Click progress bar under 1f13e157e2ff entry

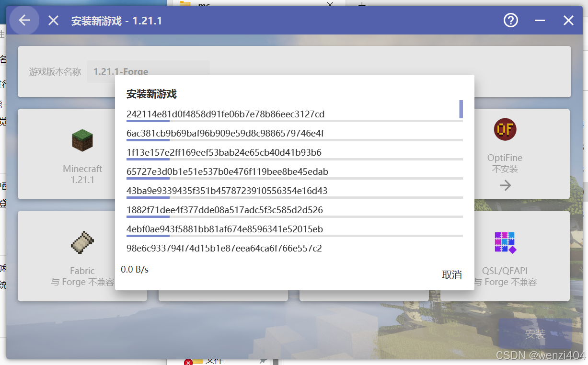pos(295,159)
